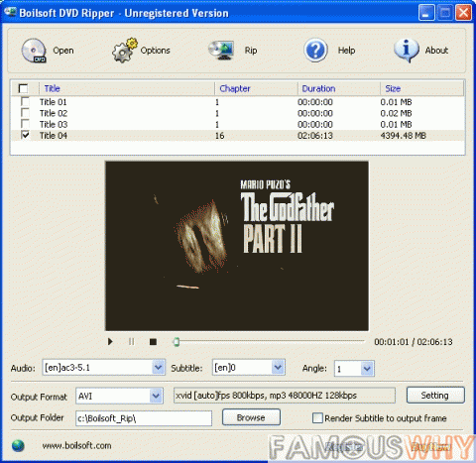Toggle the select-all checkbox in the header
476x463 pixels.
click(x=24, y=88)
